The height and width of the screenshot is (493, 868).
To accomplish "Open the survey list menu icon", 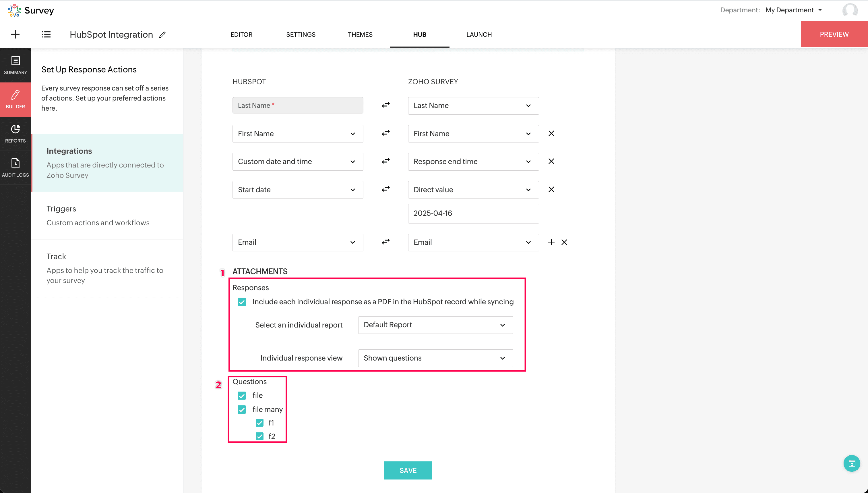I will [x=46, y=34].
